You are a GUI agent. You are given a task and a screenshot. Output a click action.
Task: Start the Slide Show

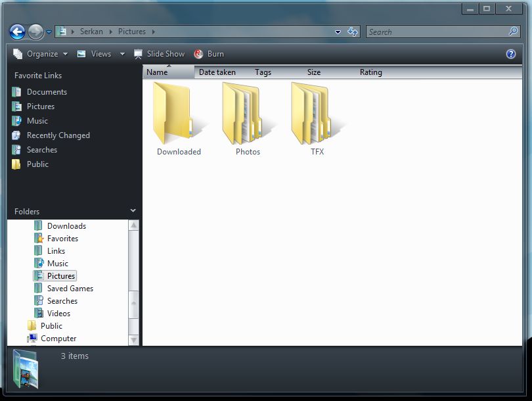coord(159,54)
